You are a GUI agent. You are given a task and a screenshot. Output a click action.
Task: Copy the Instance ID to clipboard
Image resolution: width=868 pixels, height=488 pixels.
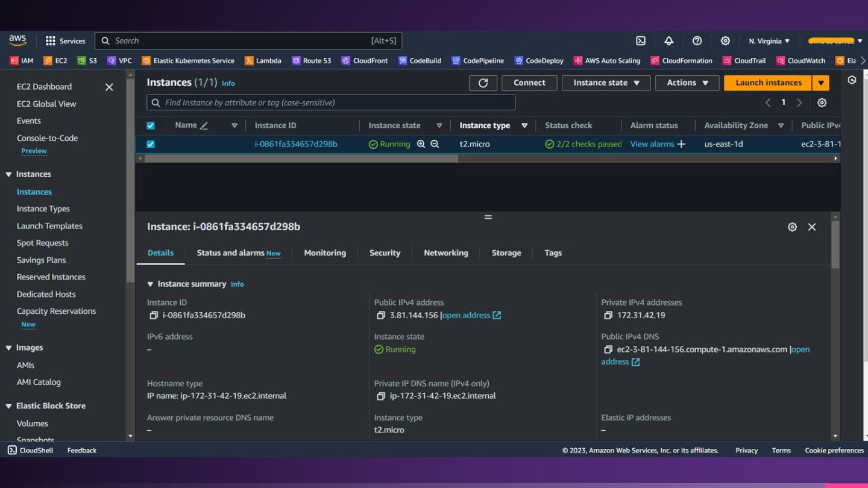154,315
